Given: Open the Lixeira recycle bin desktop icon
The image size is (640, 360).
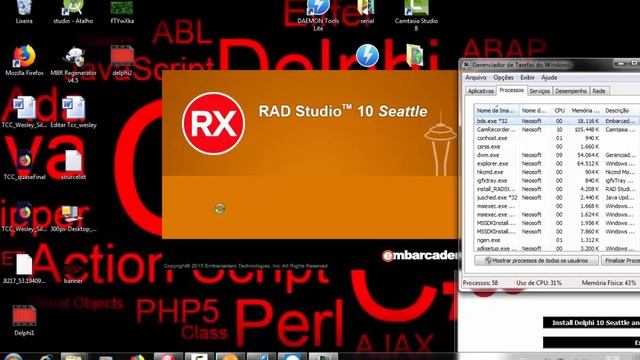Looking at the screenshot, I should [x=24, y=11].
